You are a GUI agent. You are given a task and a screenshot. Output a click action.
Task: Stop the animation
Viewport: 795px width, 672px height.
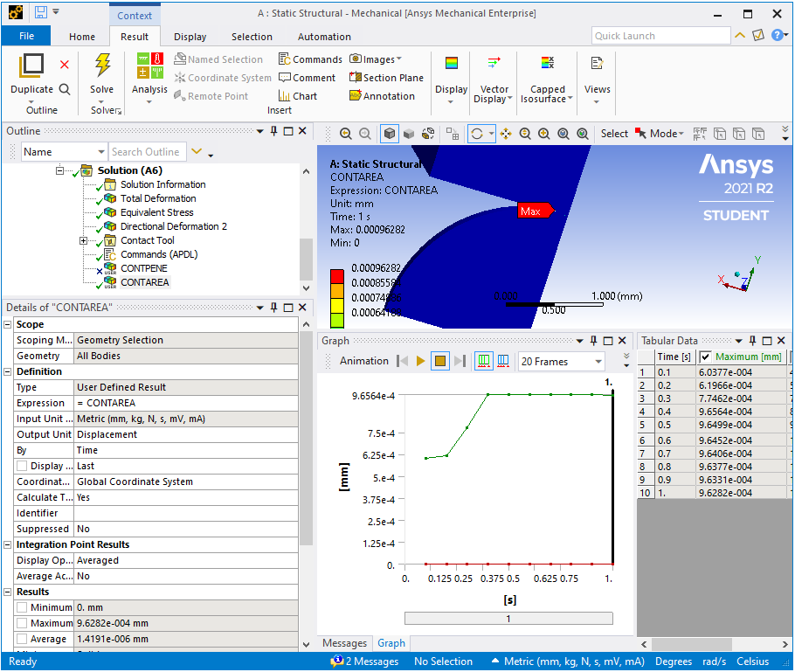440,361
